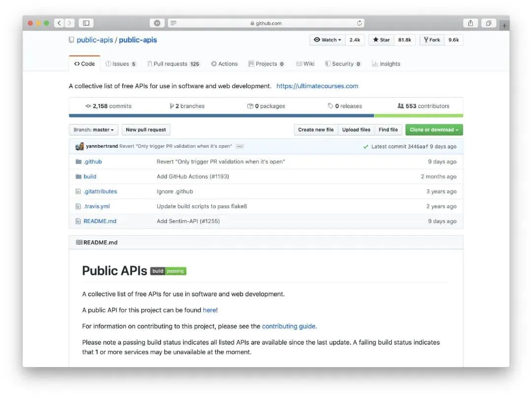Reload the page with refresh icon
Screen dimensions: 532x397
pos(359,23)
